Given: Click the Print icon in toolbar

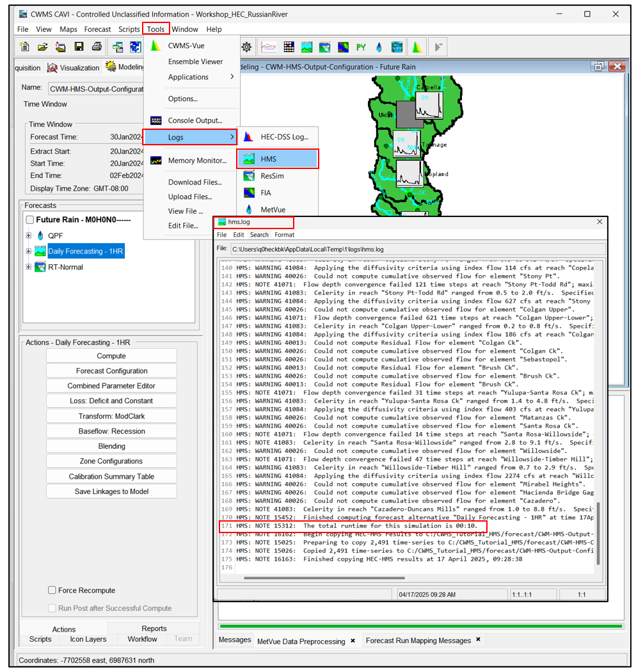Looking at the screenshot, I should [x=97, y=47].
